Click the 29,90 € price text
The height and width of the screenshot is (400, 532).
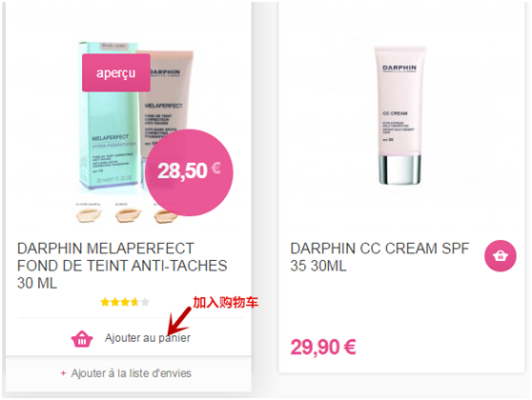323,348
